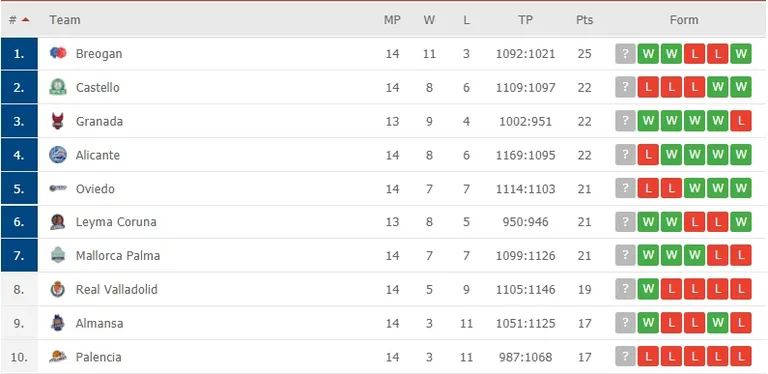The width and height of the screenshot is (768, 374).
Task: Sort standings by MP column header
Action: pyautogui.click(x=392, y=20)
